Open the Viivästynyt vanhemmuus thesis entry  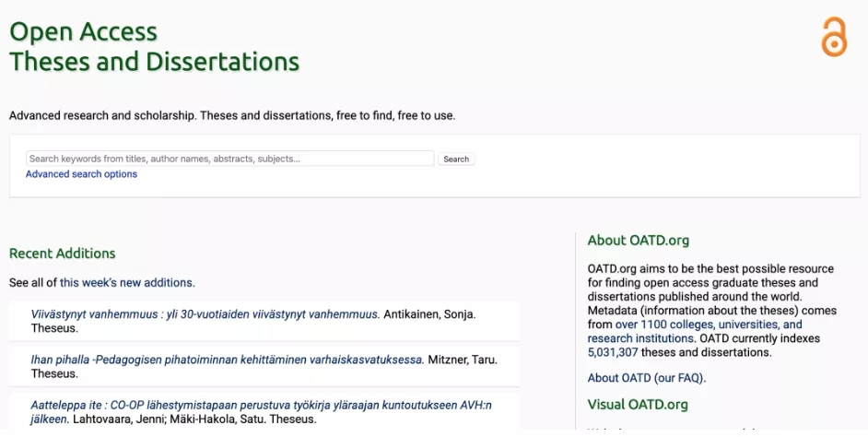(205, 314)
